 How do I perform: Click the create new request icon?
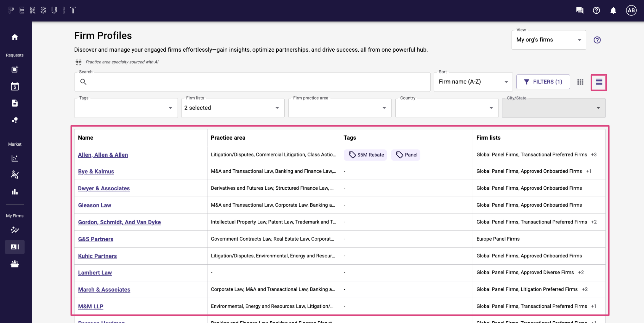tap(15, 69)
